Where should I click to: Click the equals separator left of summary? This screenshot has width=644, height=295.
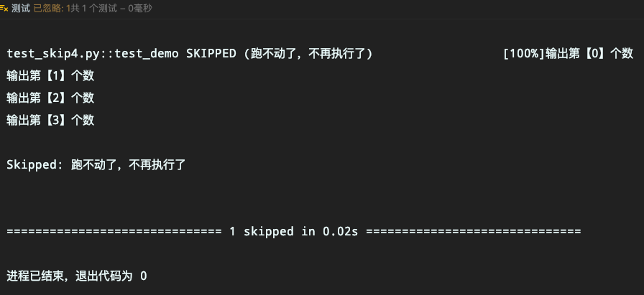(114, 231)
